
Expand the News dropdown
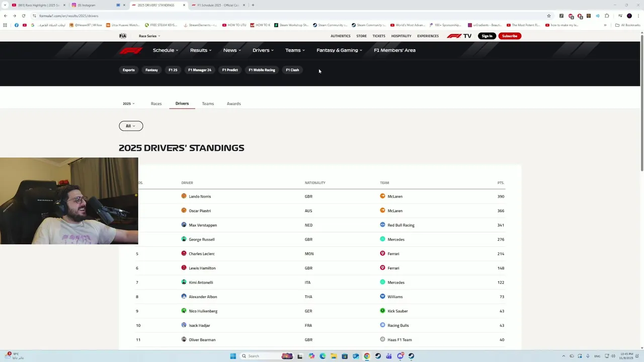point(232,50)
